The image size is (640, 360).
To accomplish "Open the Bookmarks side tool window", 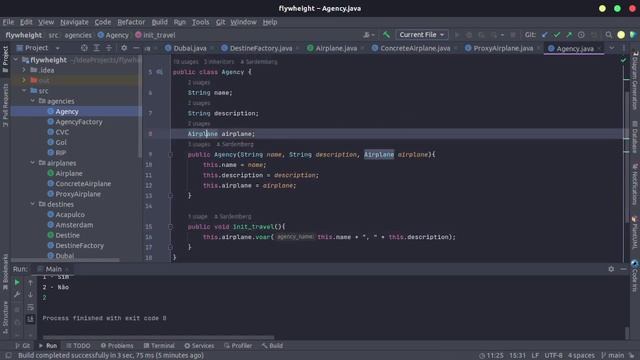I will (x=5, y=272).
